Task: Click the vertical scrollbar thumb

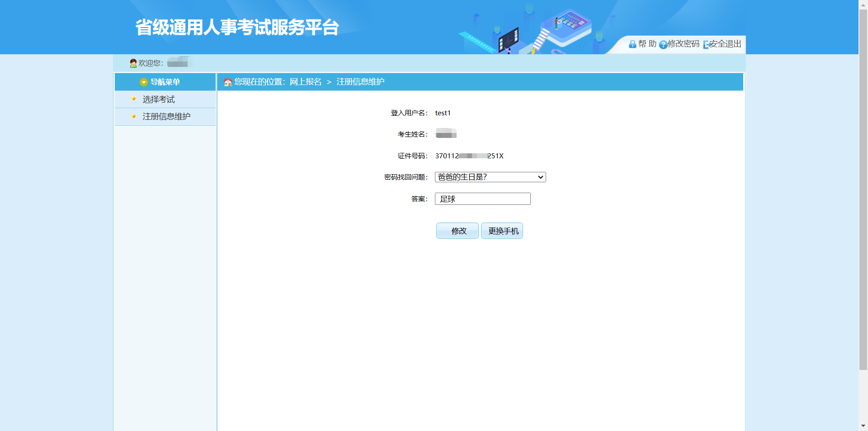Action: tap(863, 190)
